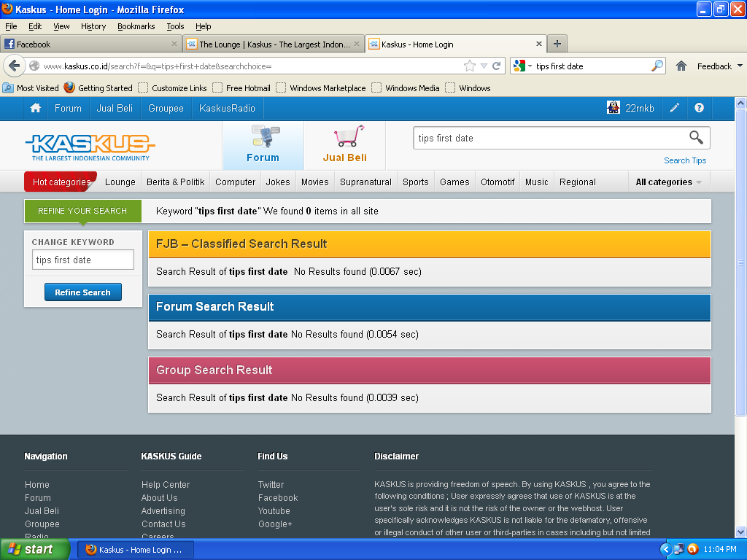Click scrollbar up arrow

(740, 103)
